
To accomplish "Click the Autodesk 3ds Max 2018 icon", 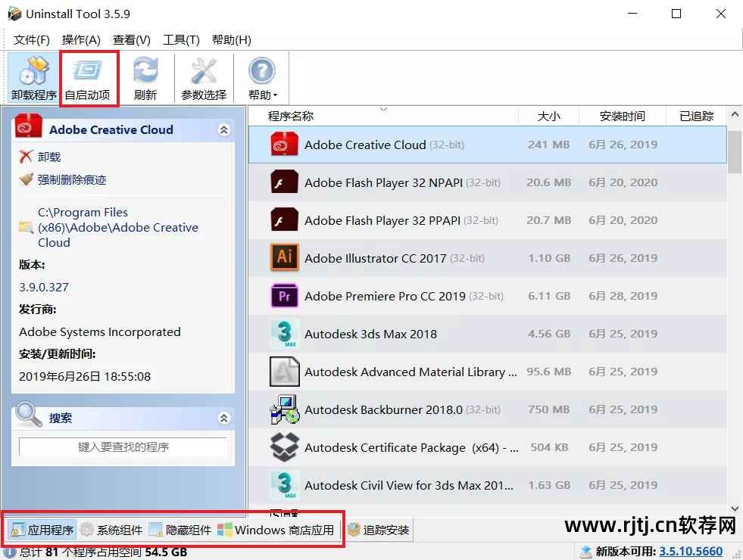I will [284, 334].
